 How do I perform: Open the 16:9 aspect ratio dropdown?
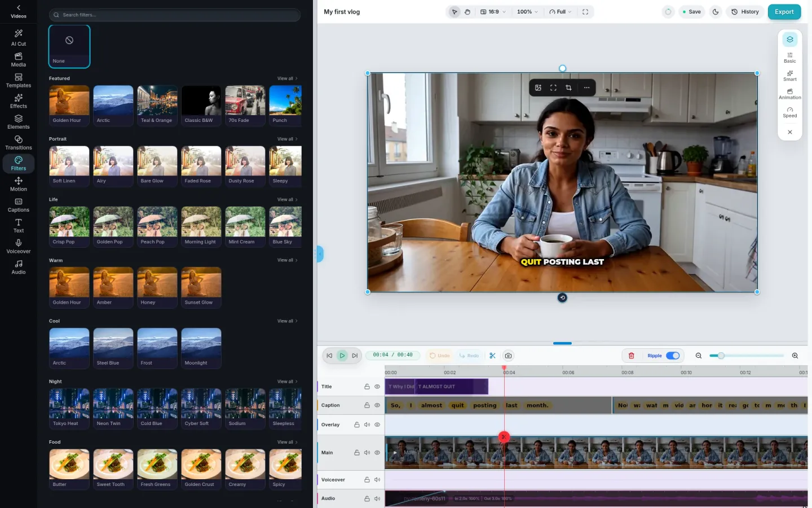[x=493, y=12]
